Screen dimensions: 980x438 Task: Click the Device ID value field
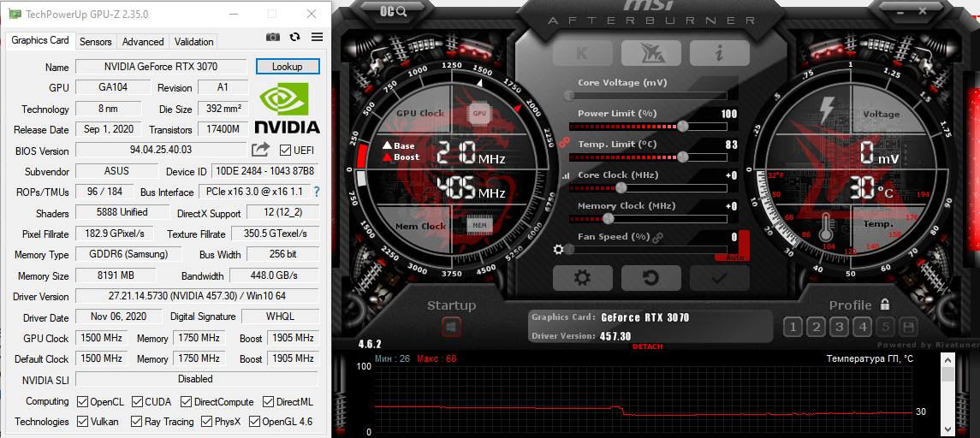[265, 171]
